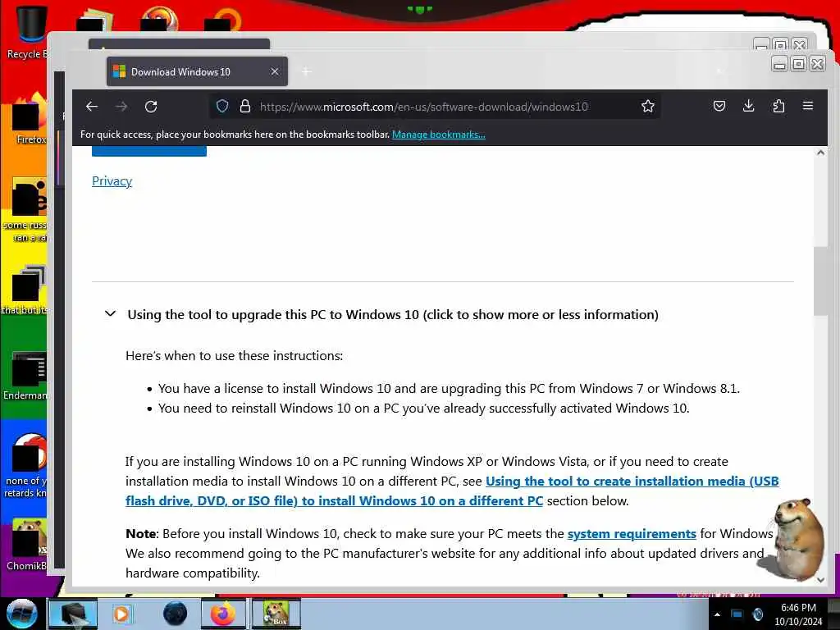
Task: Open the Privacy link
Action: click(x=112, y=181)
